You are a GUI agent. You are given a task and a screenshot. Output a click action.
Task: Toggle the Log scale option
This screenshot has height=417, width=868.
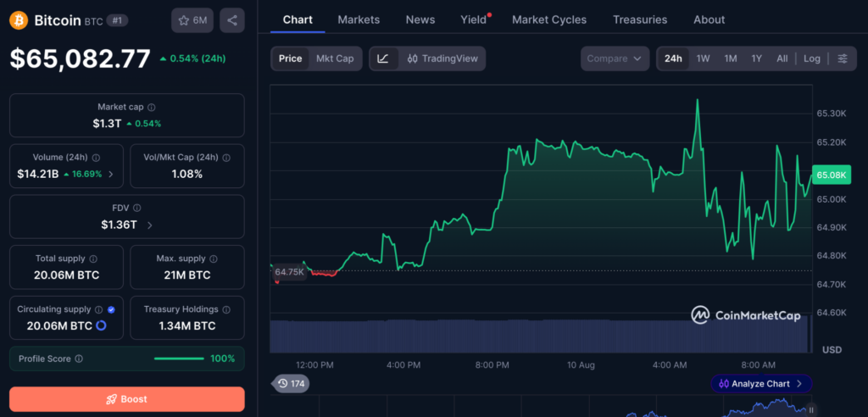[x=811, y=58]
